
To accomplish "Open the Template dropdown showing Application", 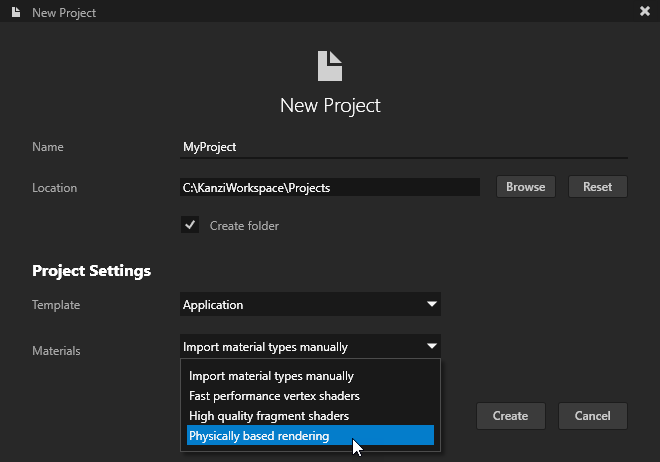I will pos(310,304).
